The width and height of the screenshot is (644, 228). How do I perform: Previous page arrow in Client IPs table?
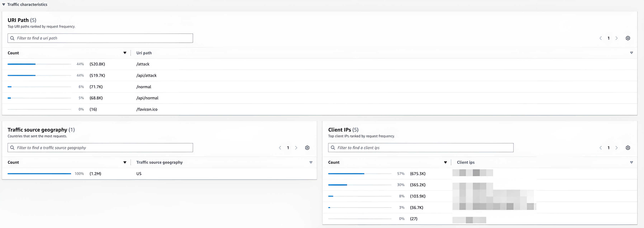tap(600, 148)
